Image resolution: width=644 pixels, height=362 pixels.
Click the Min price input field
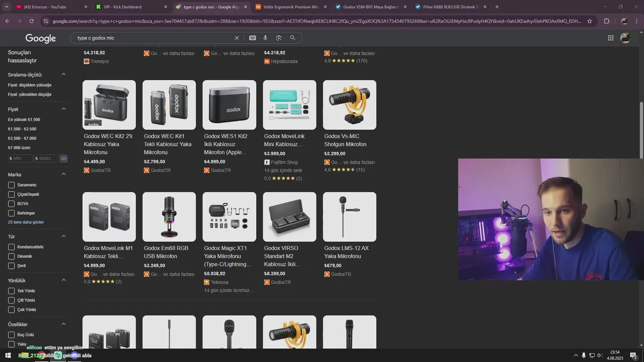[21, 158]
